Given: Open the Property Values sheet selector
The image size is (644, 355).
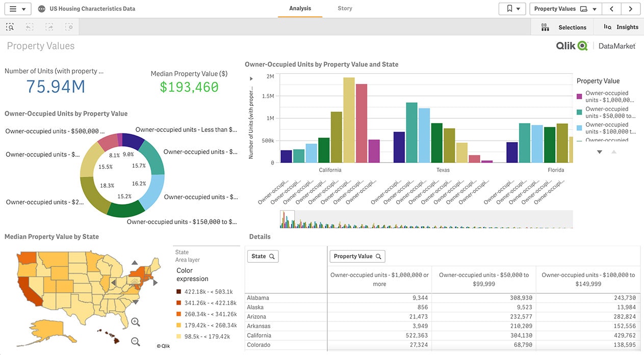Looking at the screenshot, I should 565,9.
